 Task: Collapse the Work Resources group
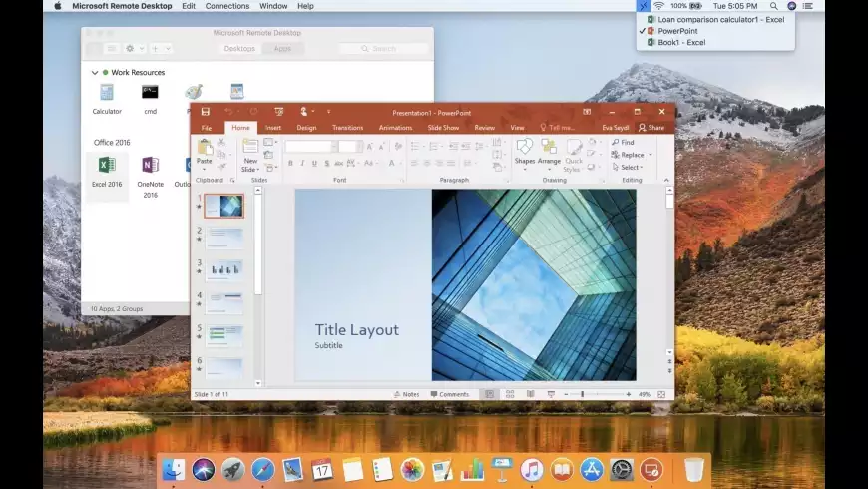click(x=95, y=73)
